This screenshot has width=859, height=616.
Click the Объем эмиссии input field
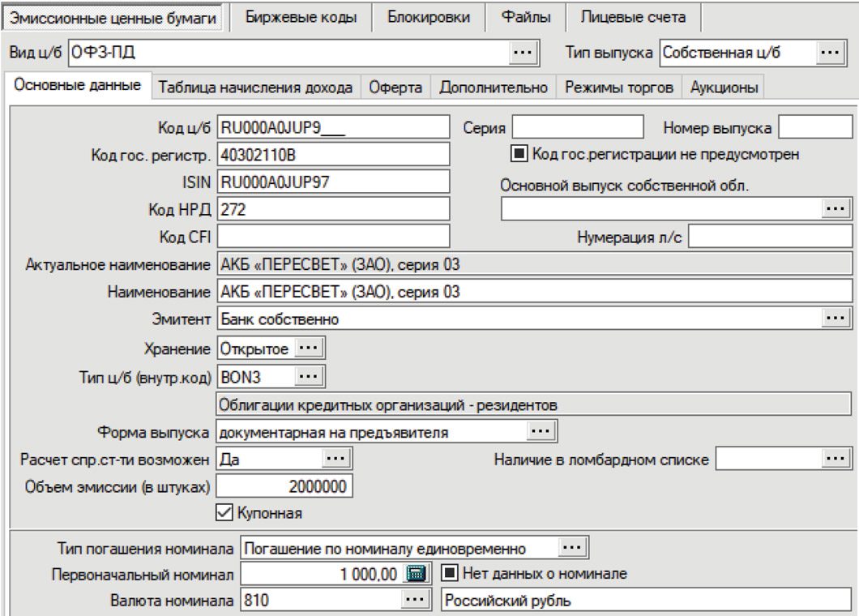(284, 486)
